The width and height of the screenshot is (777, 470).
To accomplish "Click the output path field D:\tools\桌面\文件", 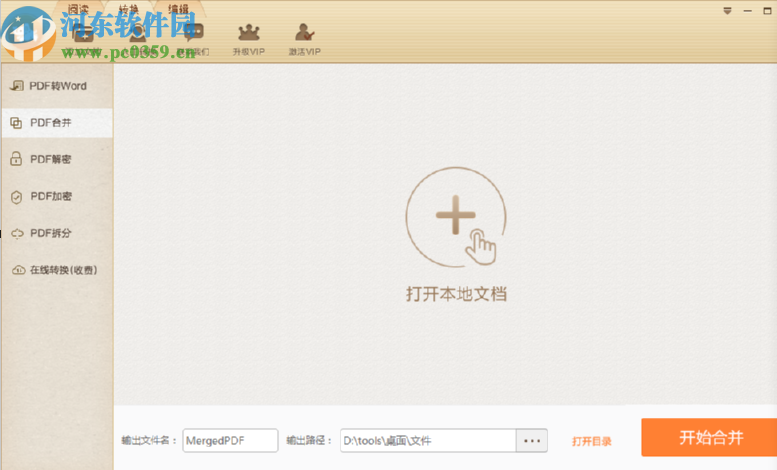I will tap(428, 440).
